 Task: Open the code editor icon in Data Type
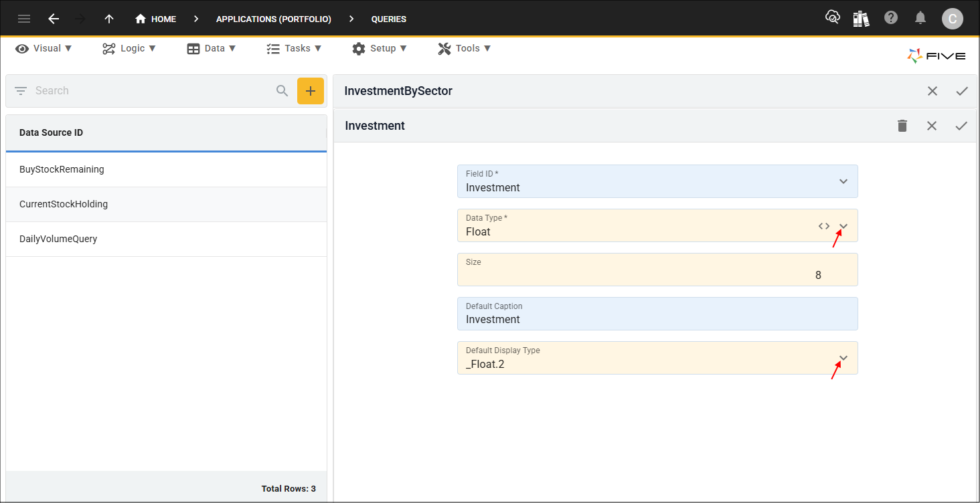point(824,226)
